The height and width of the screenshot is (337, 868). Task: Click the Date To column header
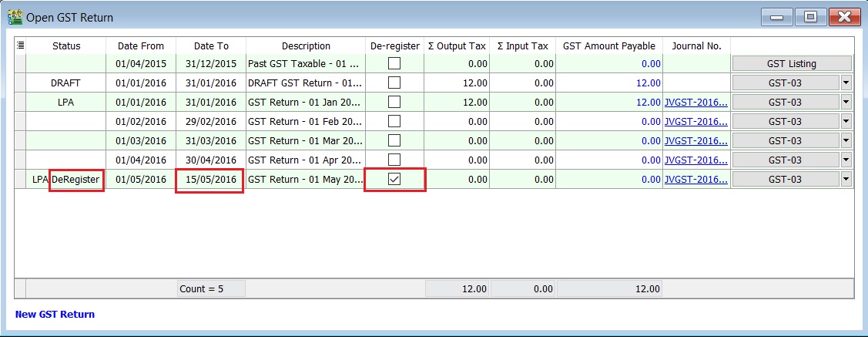pos(211,46)
